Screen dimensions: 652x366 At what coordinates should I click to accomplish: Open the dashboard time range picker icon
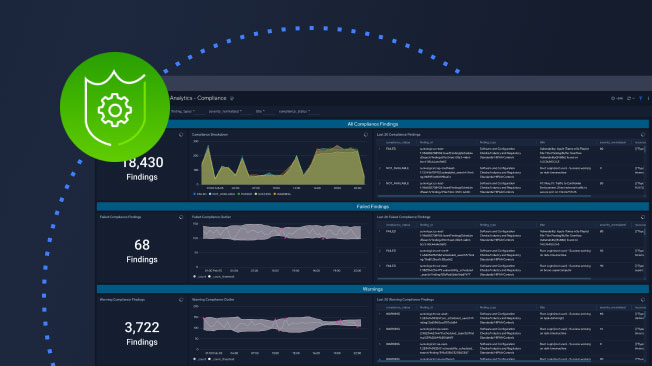[x=617, y=99]
